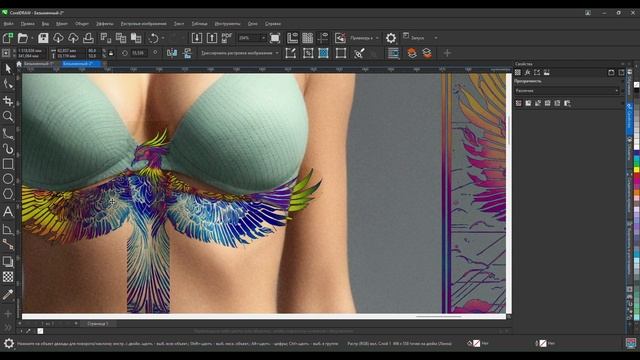This screenshot has height=360, width=640.
Task: Select the Rectangle tool
Action: (x=8, y=164)
